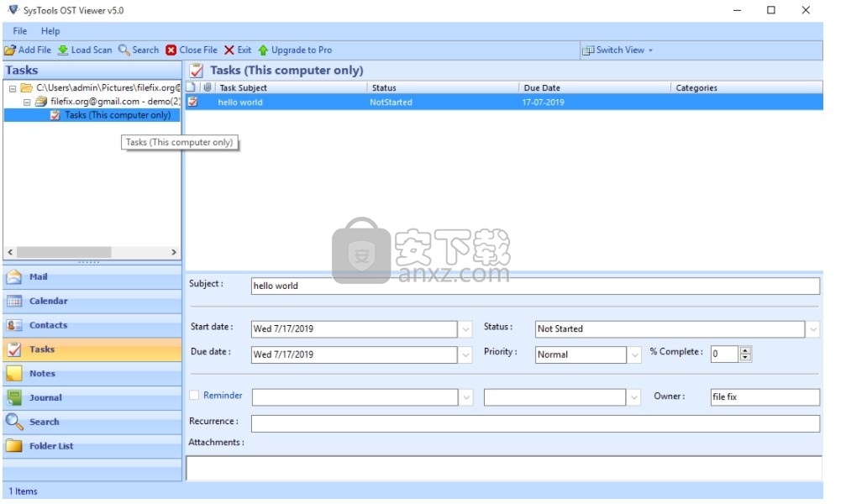Screen dimensions: 846x504
Task: Click the Search magnifier icon in sidebar
Action: (x=14, y=422)
